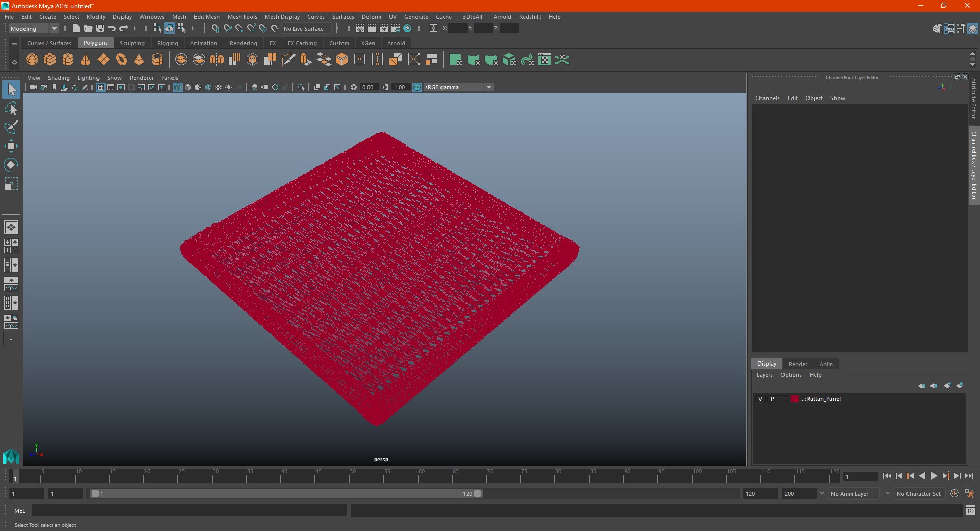This screenshot has width=980, height=531.
Task: Open the No Character Set dropdown arrow
Action: pyautogui.click(x=888, y=494)
